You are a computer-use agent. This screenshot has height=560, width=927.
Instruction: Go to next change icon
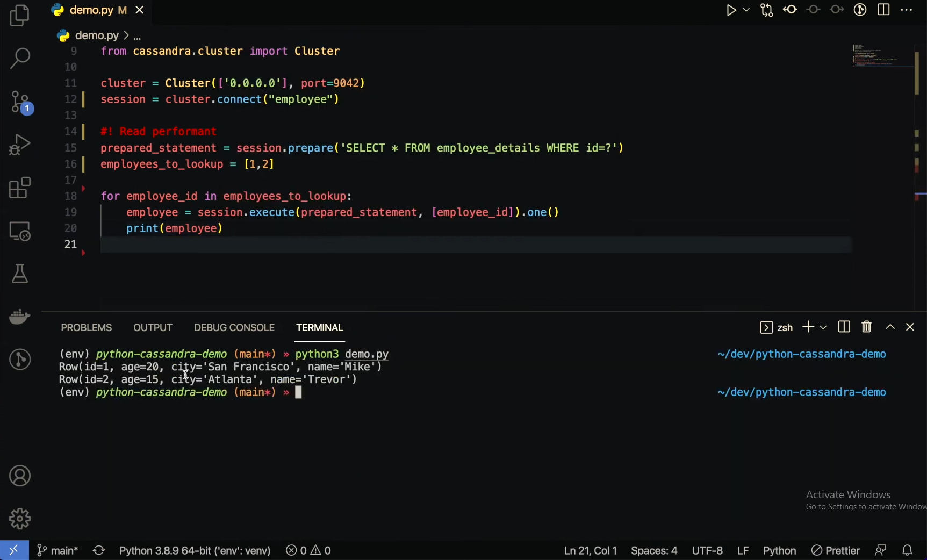click(x=837, y=10)
